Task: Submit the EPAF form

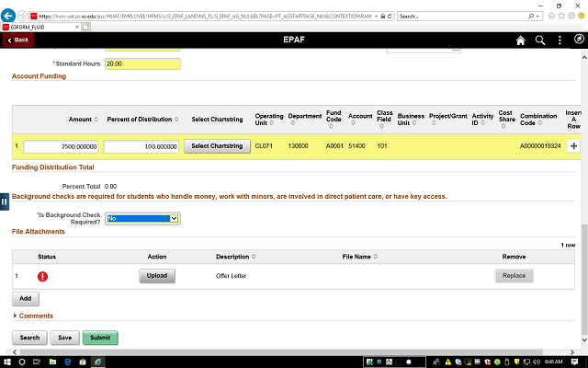Action: (100, 338)
